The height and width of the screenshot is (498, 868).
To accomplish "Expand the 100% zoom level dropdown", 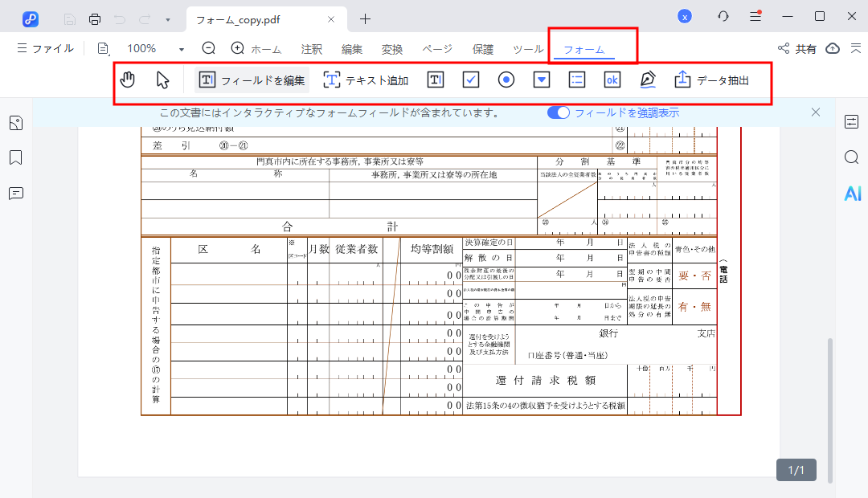I will click(181, 49).
